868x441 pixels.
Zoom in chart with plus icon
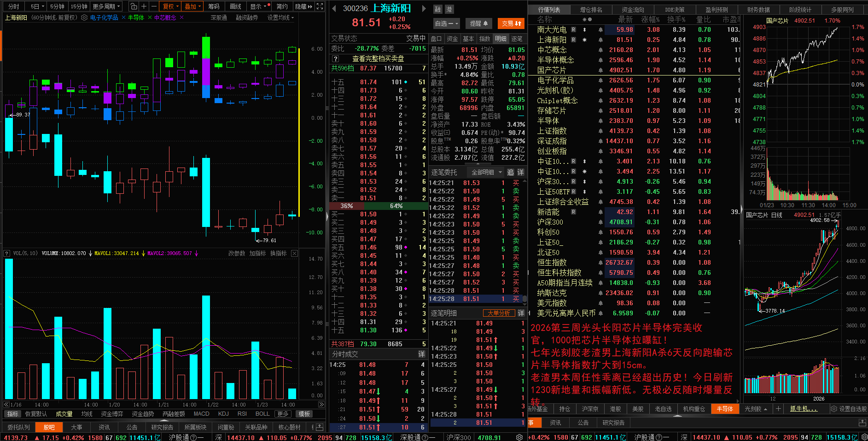144,6
